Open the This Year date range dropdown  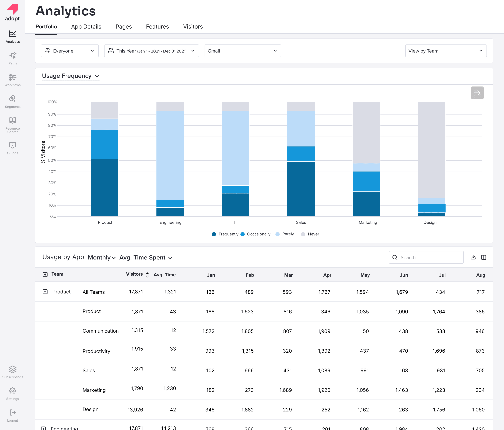151,51
